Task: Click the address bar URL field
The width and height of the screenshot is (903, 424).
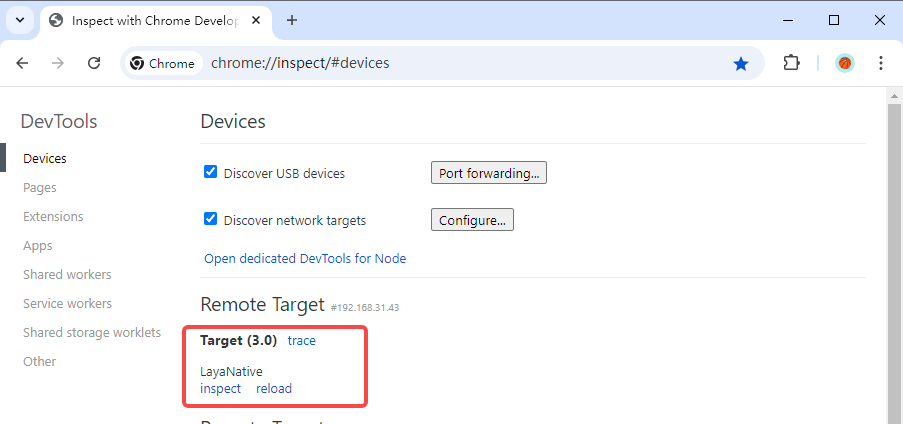Action: (x=450, y=63)
